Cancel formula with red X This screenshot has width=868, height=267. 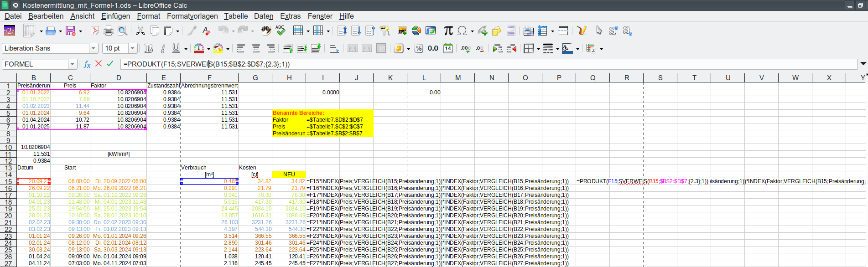(99, 64)
